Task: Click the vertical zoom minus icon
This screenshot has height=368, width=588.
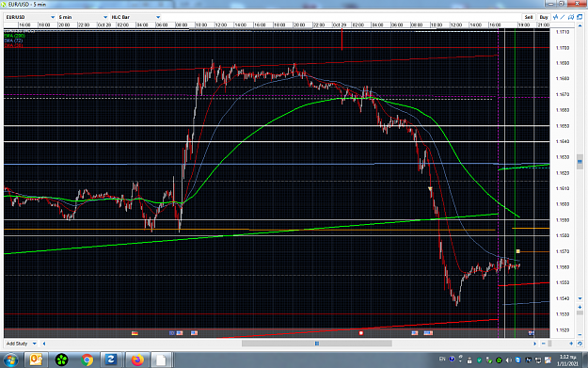Action: tap(580, 335)
